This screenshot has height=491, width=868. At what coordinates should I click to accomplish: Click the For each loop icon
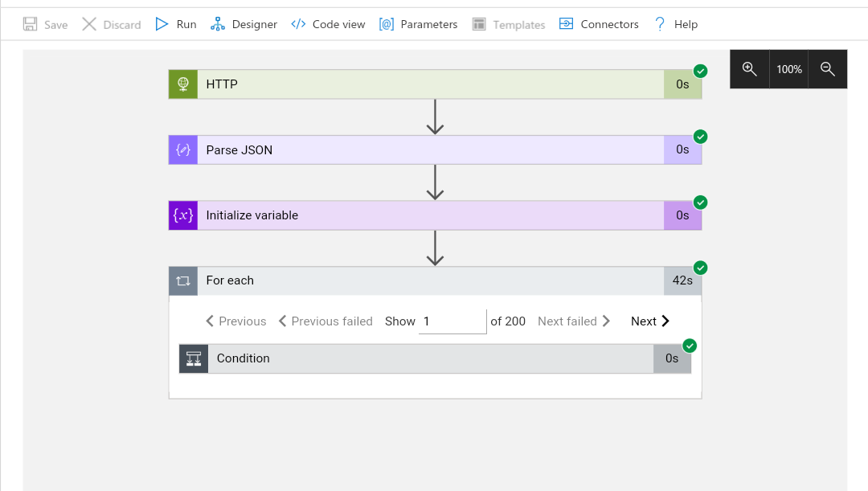point(183,281)
